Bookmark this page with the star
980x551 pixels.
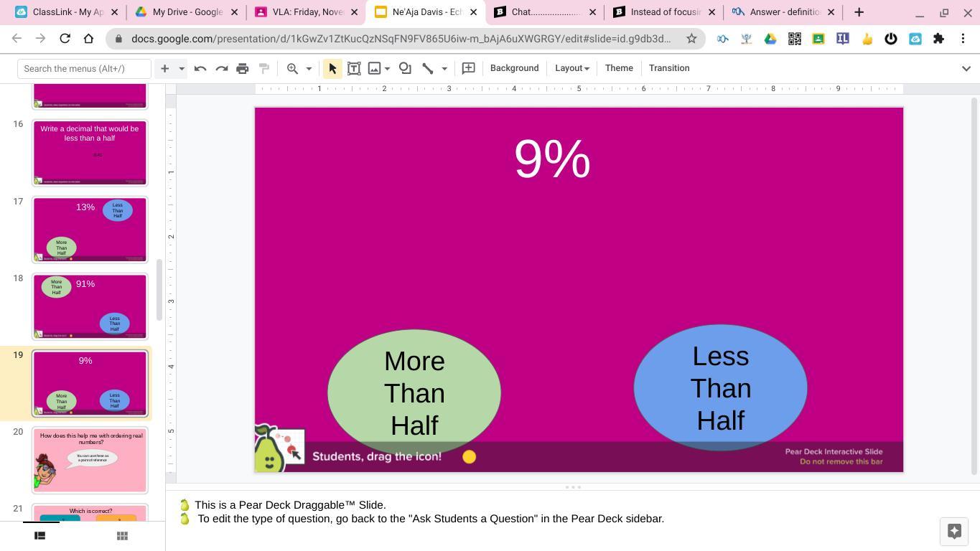691,39
